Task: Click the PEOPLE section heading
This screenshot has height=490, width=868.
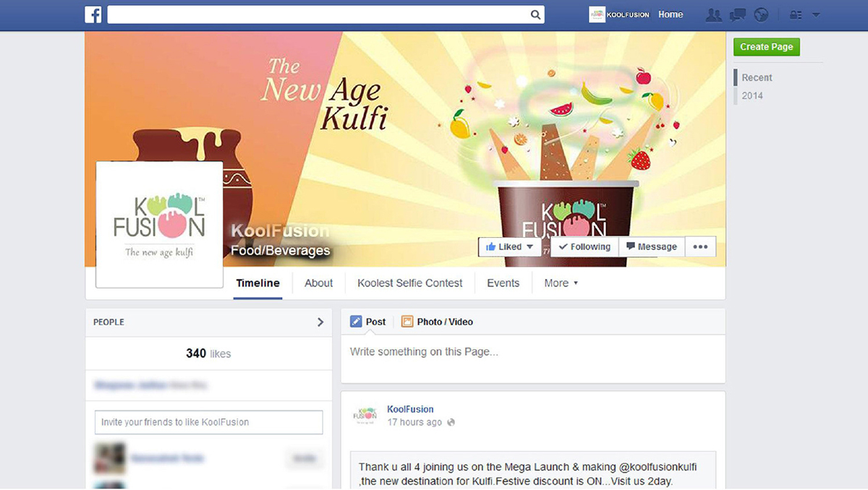Action: [109, 322]
